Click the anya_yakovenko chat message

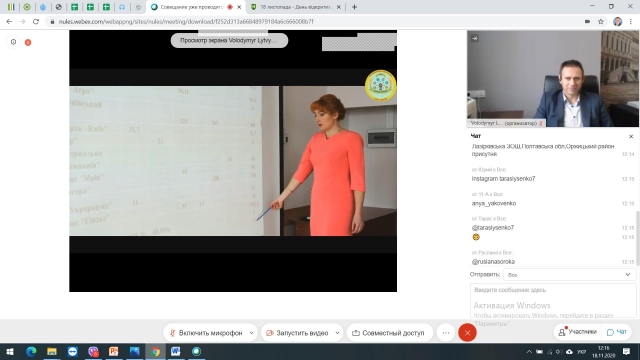(494, 203)
